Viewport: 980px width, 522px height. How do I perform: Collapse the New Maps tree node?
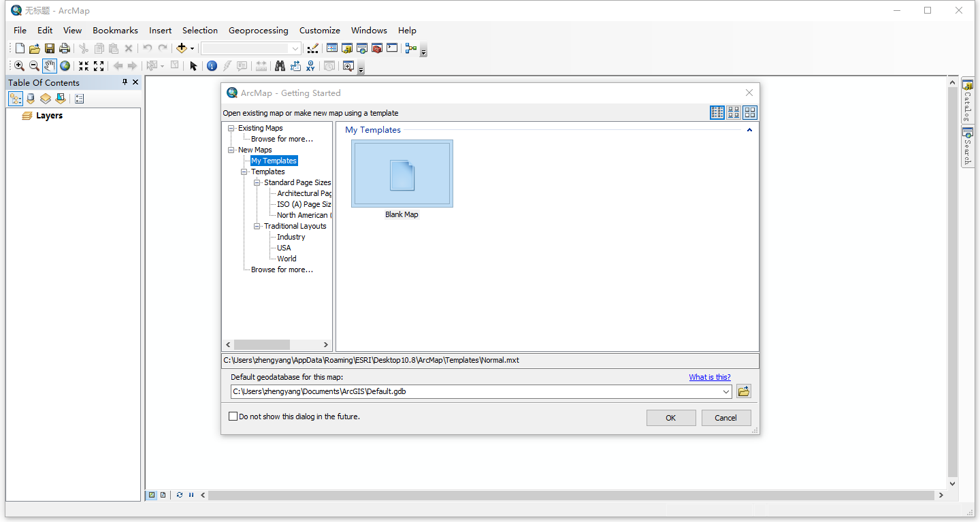click(x=231, y=150)
